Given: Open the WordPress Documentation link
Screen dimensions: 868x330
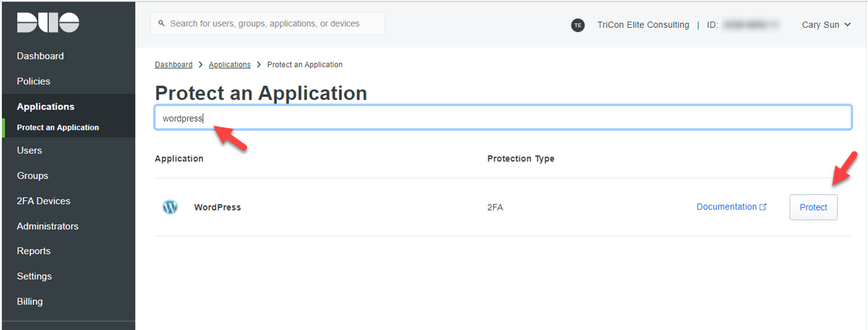Looking at the screenshot, I should [x=731, y=207].
